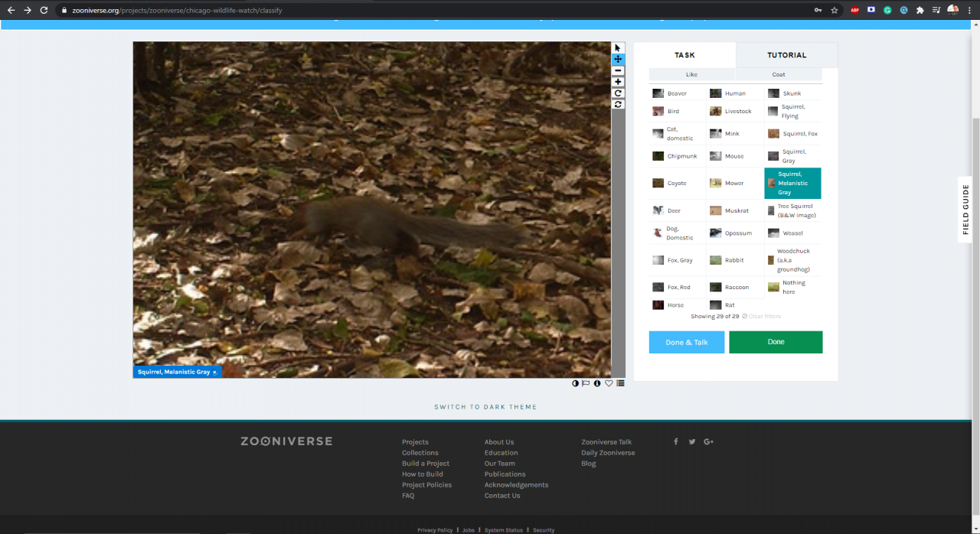Pick Squirrel, Gray species

tap(792, 156)
